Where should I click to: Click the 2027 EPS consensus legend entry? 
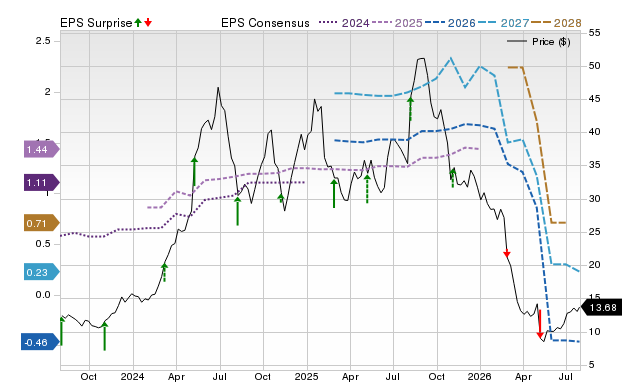coord(503,23)
